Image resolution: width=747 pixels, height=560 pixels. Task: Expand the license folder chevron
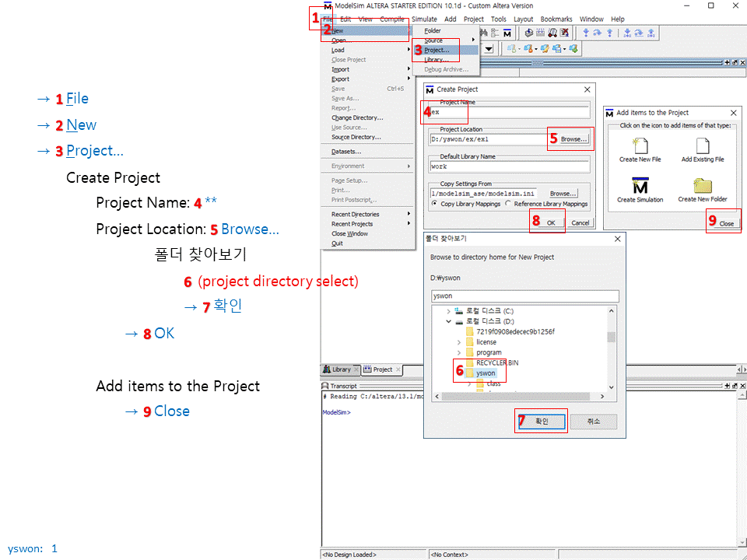pyautogui.click(x=459, y=342)
